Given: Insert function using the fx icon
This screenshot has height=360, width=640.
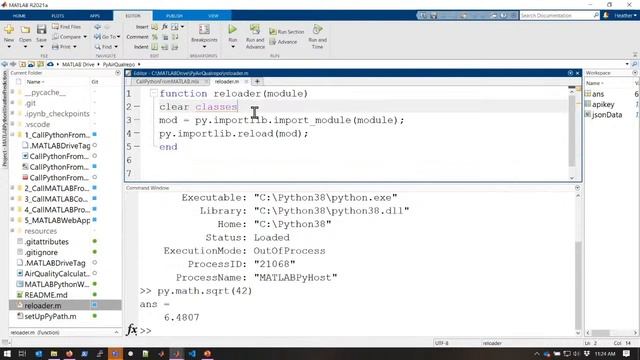Looking at the screenshot, I should (x=164, y=27).
